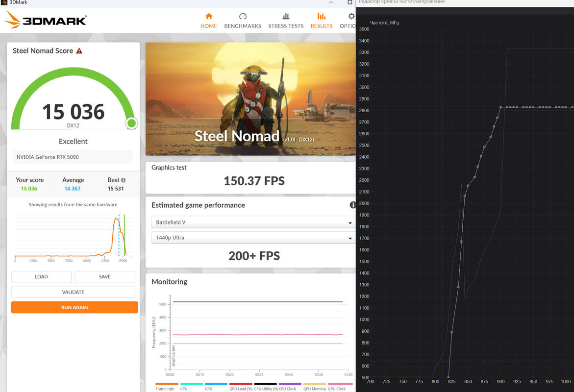Toggle the GPU Clock legend entry

pos(340,387)
